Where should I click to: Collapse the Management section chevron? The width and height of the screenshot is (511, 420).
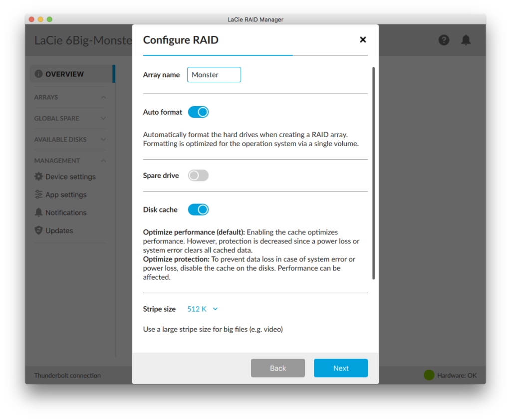tap(103, 161)
